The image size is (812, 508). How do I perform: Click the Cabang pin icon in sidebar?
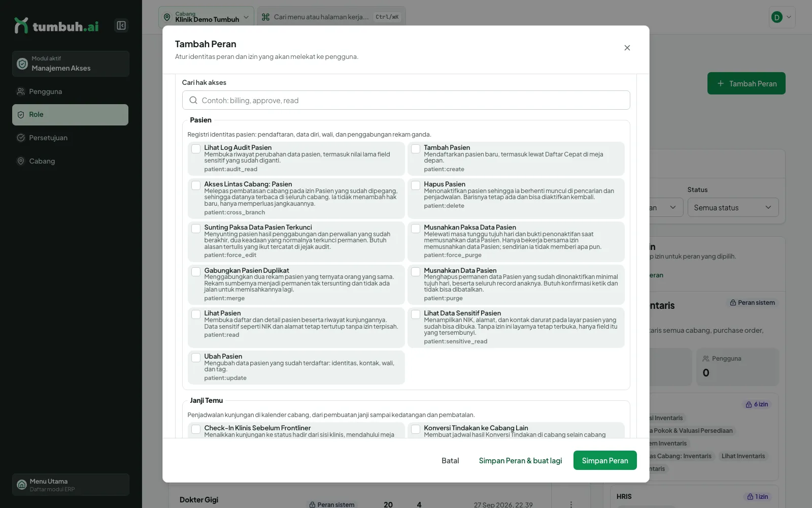[x=21, y=161]
